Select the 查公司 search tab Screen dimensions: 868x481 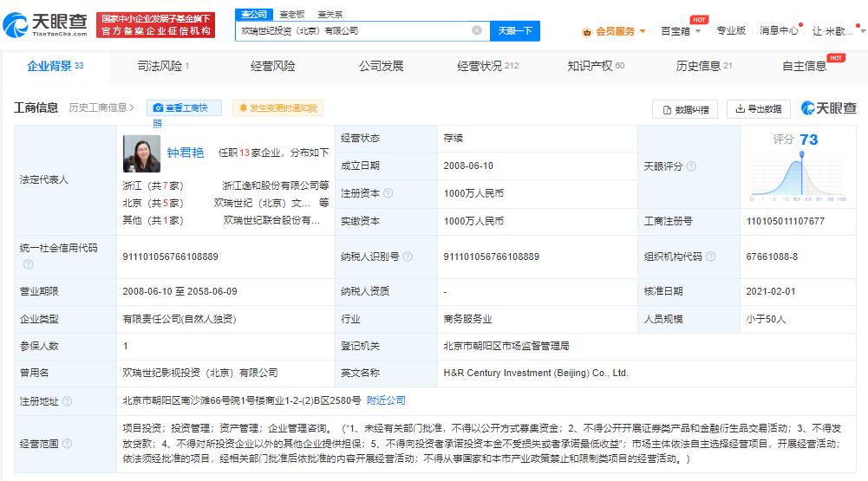click(254, 15)
